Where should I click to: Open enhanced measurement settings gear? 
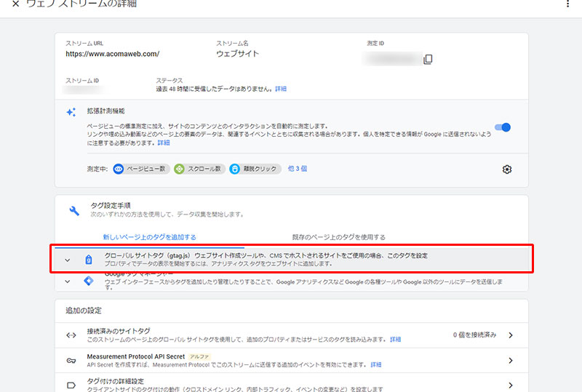[506, 169]
